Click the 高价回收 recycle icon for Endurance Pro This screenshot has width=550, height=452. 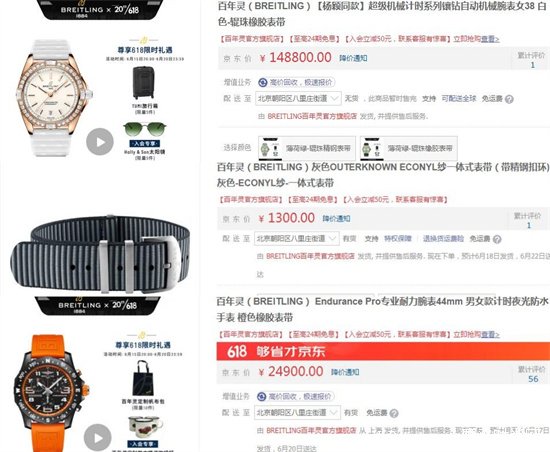262,397
